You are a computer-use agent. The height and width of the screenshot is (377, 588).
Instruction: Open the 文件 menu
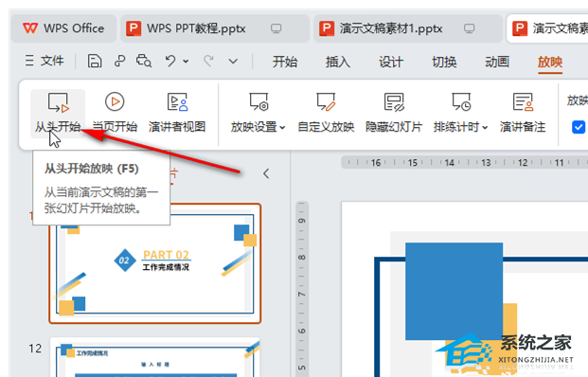point(45,61)
